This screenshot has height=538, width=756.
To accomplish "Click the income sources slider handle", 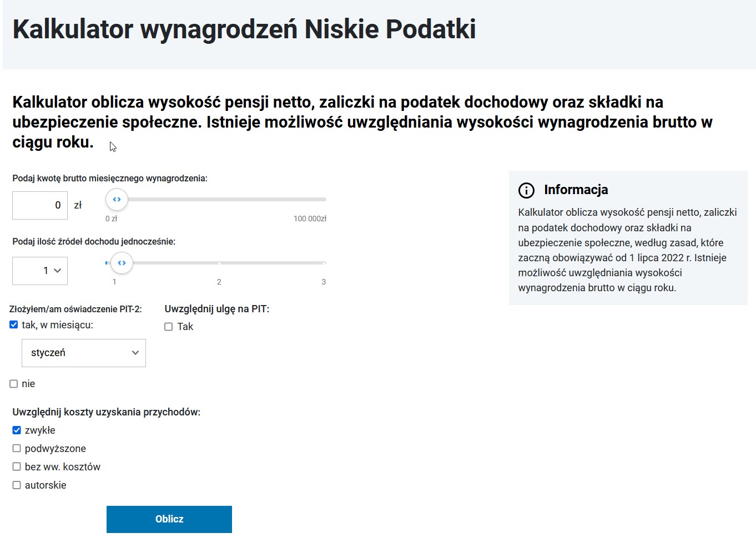I will coord(122,263).
